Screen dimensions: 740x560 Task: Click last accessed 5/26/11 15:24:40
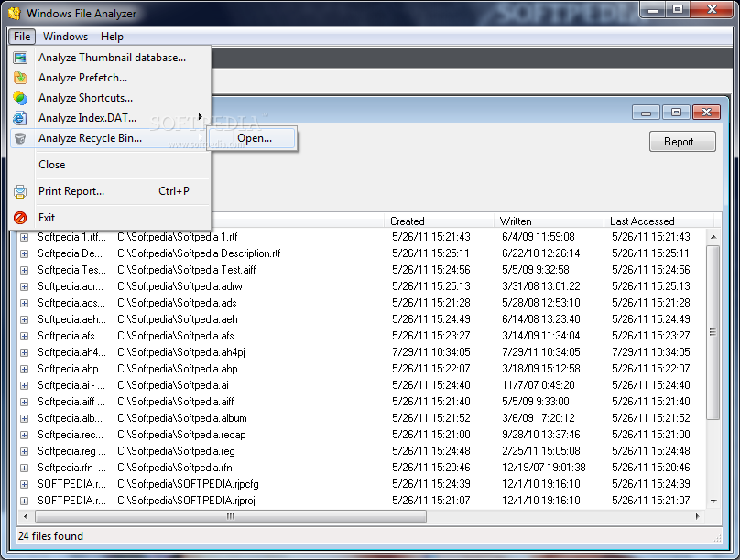tap(651, 385)
